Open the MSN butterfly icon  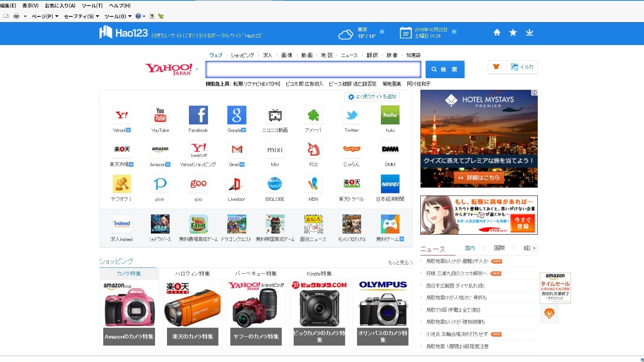313,184
